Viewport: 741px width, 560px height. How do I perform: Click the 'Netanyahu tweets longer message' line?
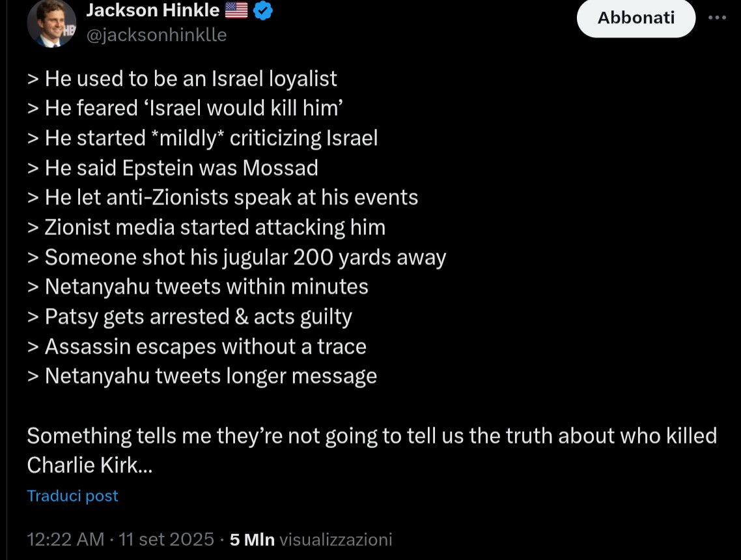tap(202, 376)
